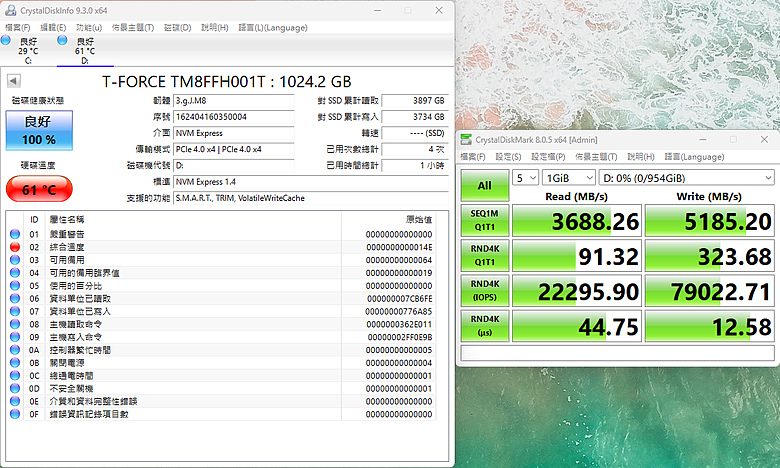Click the serial number field 162404160350004
Viewport: 780px width, 468px height.
(x=233, y=117)
